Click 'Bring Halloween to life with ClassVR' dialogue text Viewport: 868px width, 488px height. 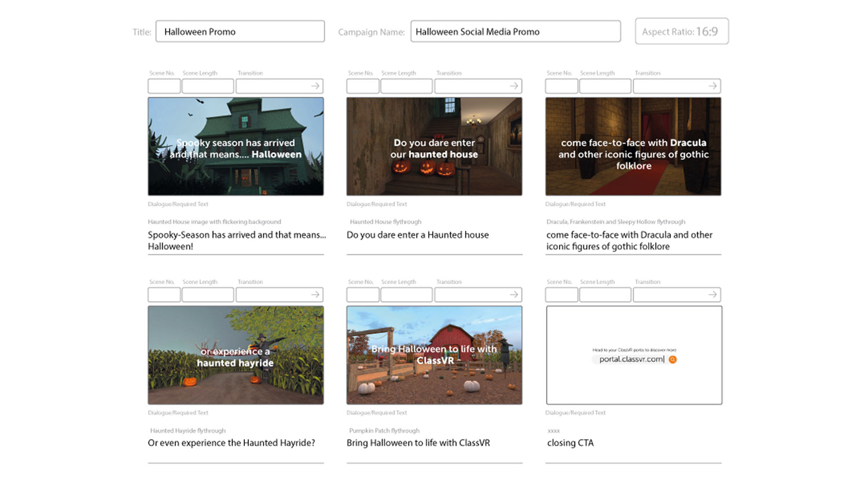tap(418, 443)
